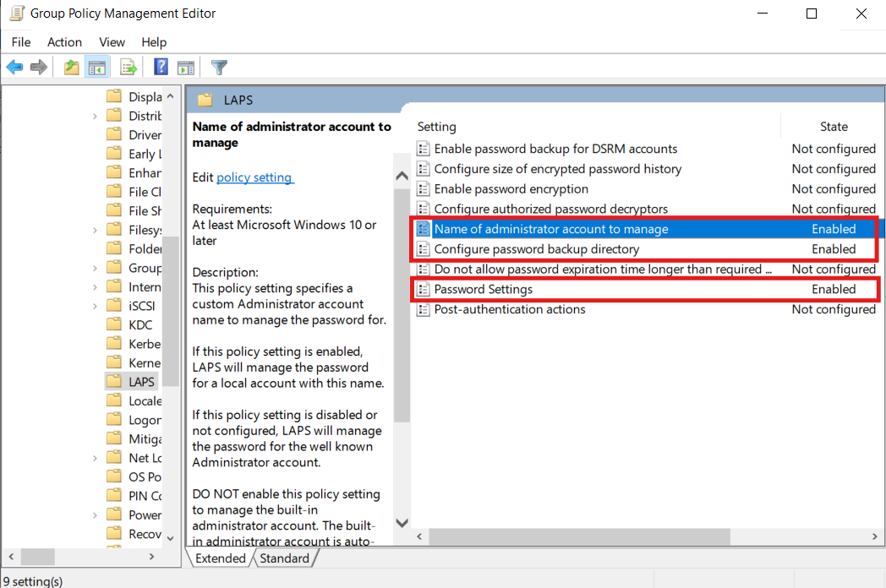
Task: Sort settings by the State column header
Action: click(x=833, y=127)
